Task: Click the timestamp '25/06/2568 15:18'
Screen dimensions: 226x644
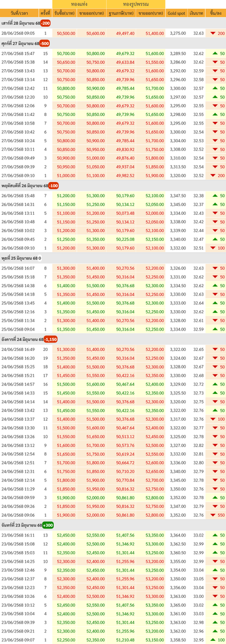Action: [x=18, y=277]
